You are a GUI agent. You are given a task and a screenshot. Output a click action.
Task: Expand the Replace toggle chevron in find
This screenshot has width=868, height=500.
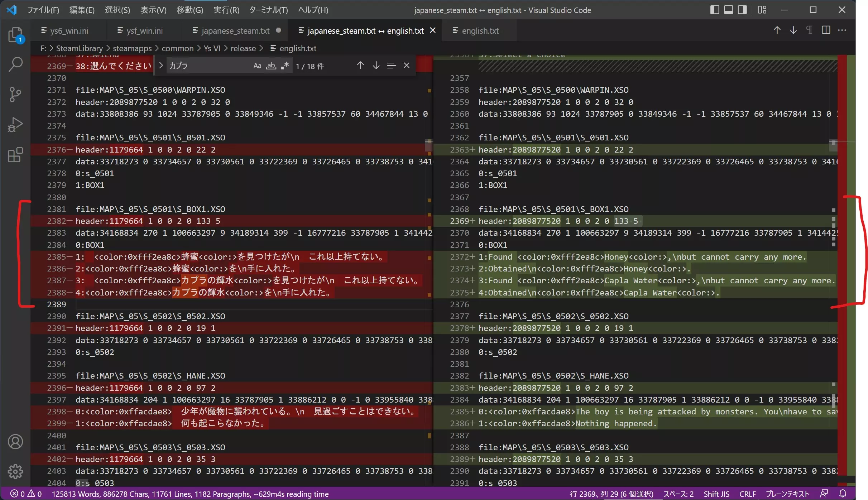161,66
